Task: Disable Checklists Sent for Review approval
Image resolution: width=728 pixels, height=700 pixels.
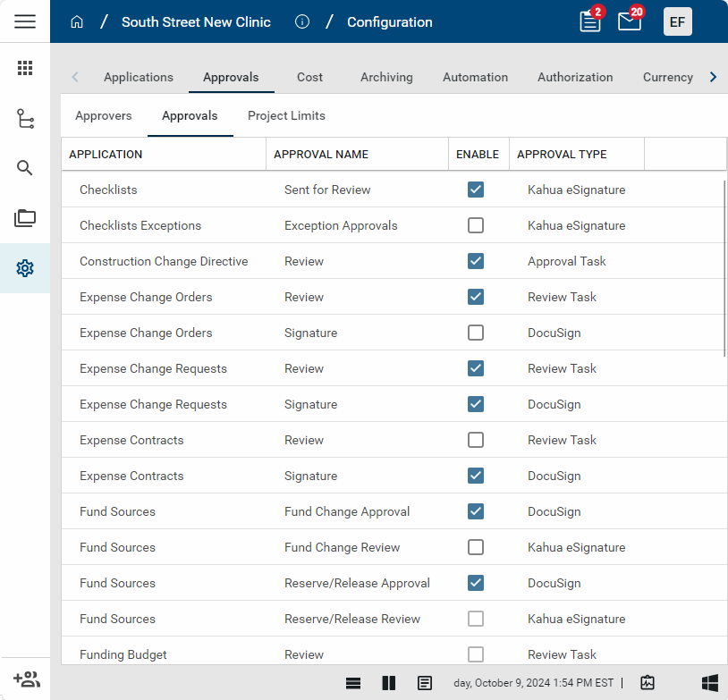Action: tap(476, 190)
